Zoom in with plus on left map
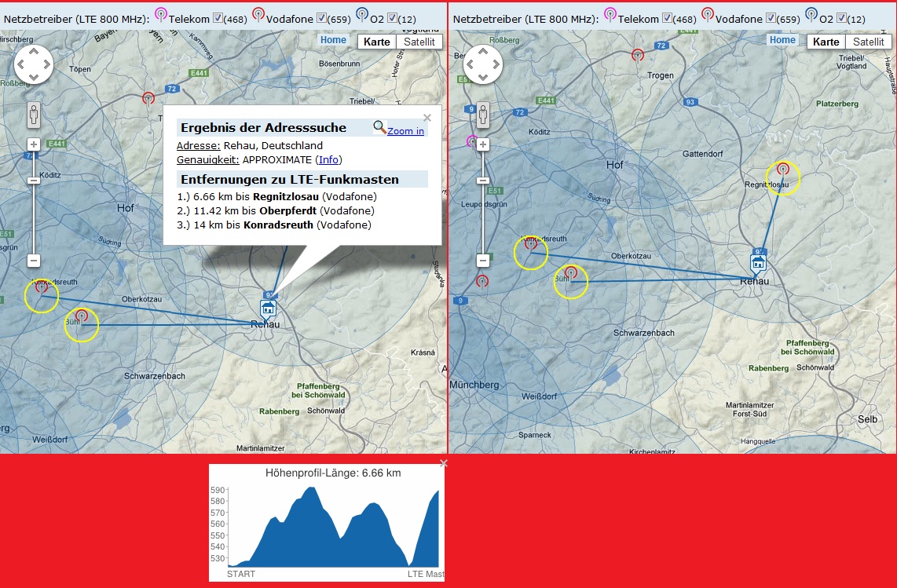Image resolution: width=897 pixels, height=588 pixels. point(33,144)
